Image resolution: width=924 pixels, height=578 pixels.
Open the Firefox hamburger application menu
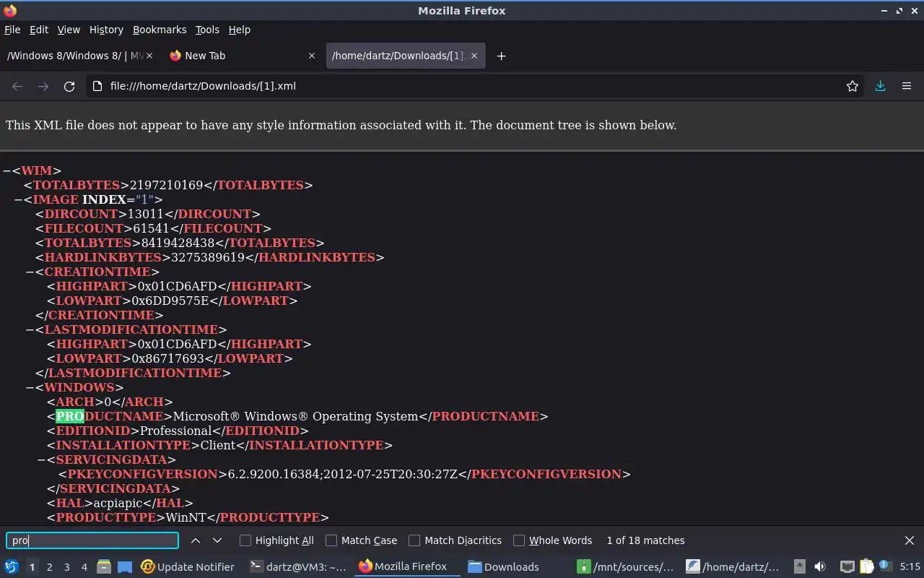pos(907,86)
